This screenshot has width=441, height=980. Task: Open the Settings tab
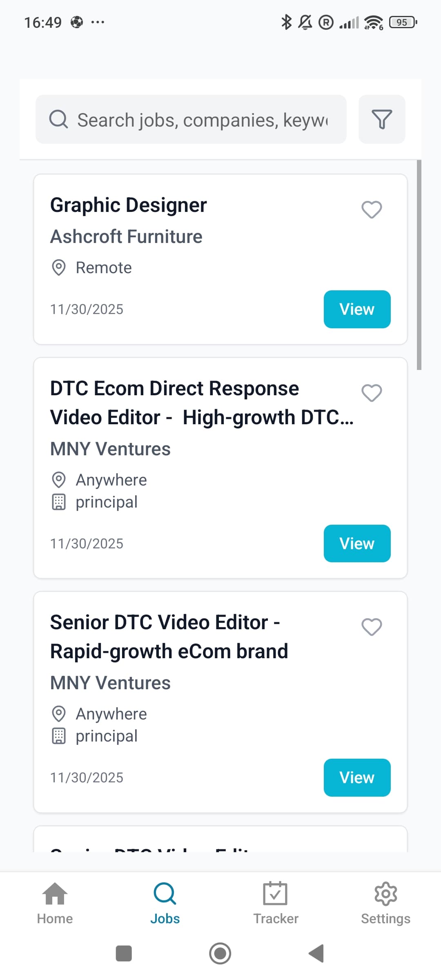(x=385, y=903)
